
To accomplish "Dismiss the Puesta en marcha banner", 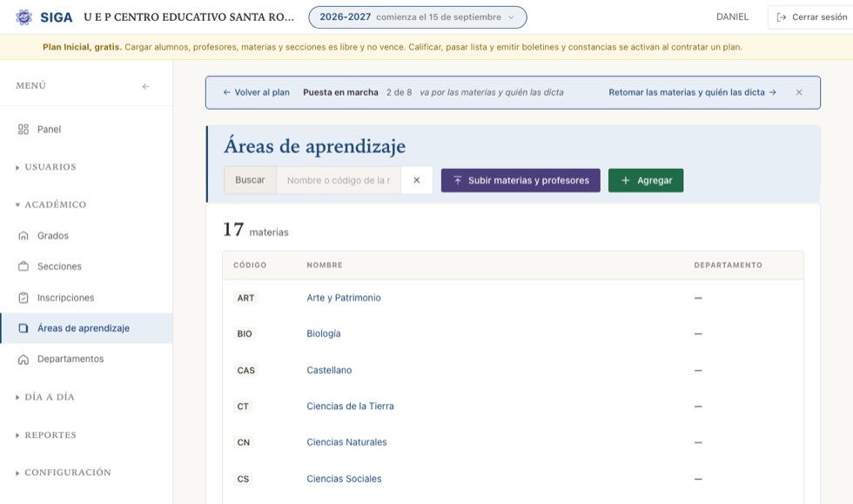I will click(x=799, y=92).
